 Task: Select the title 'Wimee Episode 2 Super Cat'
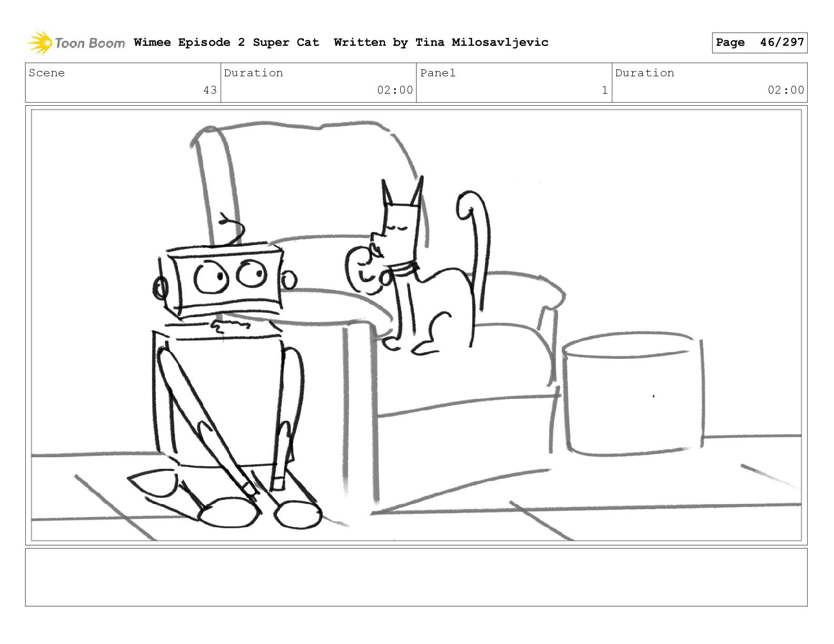tap(226, 42)
